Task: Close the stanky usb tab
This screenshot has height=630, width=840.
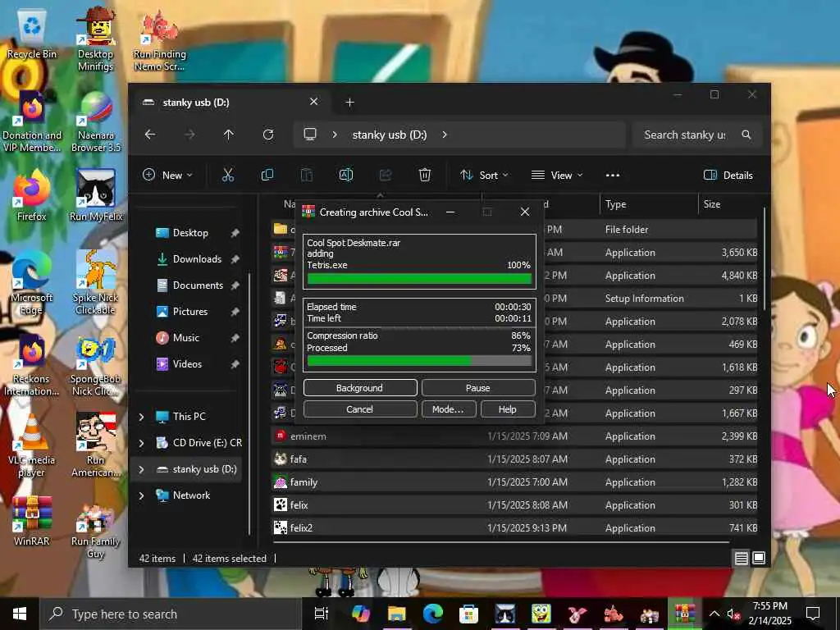Action: pos(314,102)
